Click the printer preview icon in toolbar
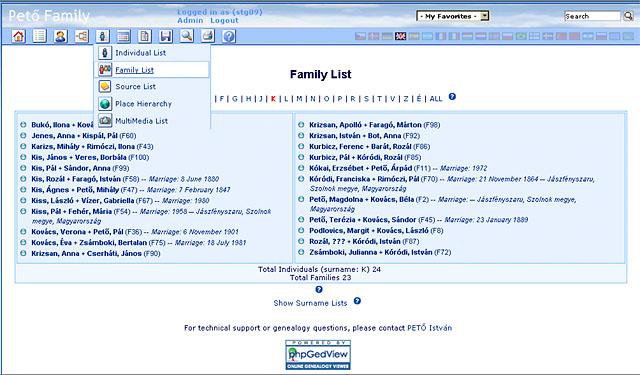Viewport: 640px width, 375px height. pyautogui.click(x=208, y=36)
